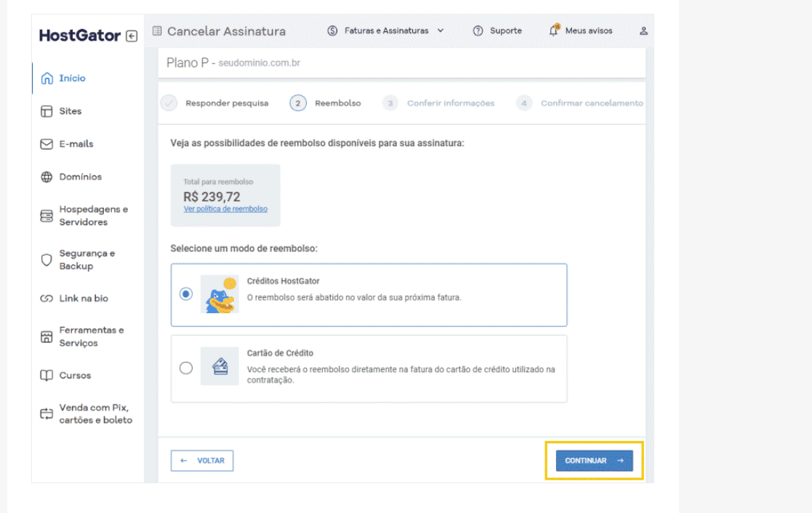Click the Cartão de Crédito option title
The image size is (812, 513).
click(280, 353)
